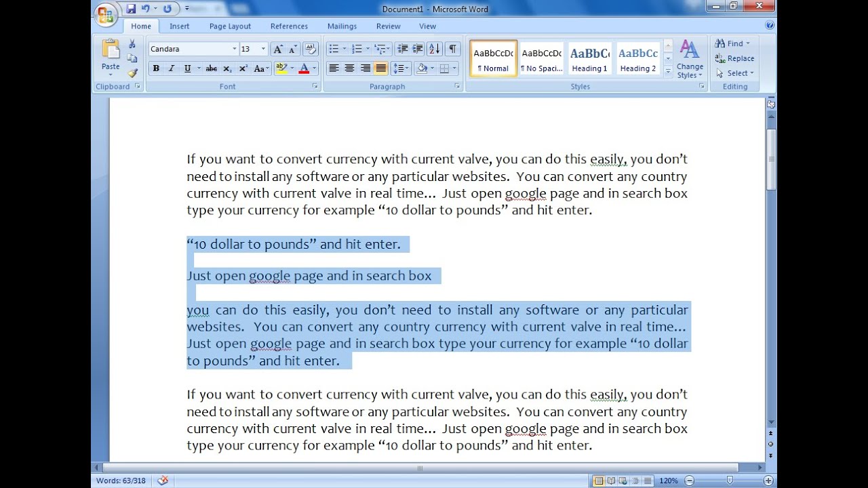
Task: Switch to the Insert tab
Action: pyautogui.click(x=180, y=26)
